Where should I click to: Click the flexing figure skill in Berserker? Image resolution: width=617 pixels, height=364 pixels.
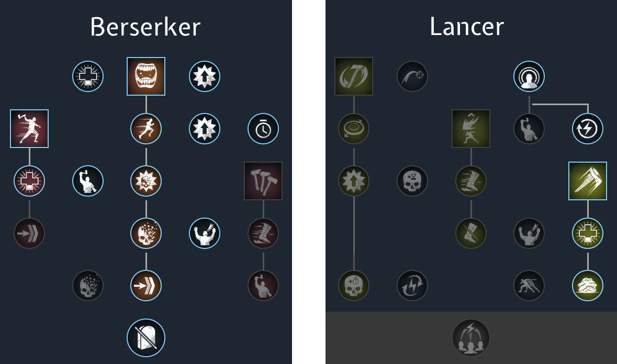[x=205, y=233]
